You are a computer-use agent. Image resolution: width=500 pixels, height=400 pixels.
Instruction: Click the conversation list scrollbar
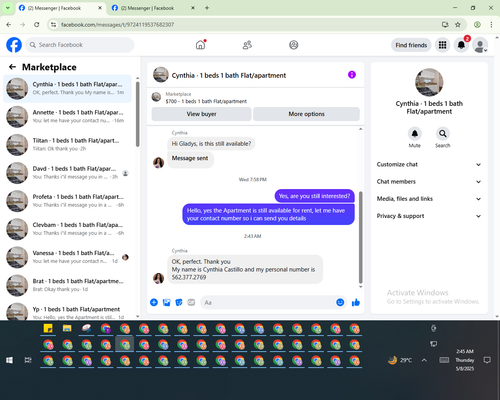[138, 114]
